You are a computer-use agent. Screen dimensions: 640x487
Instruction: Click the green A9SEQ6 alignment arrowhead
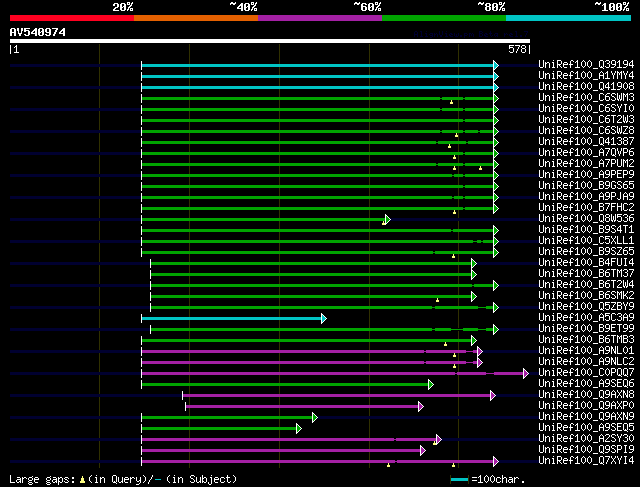coord(431,385)
